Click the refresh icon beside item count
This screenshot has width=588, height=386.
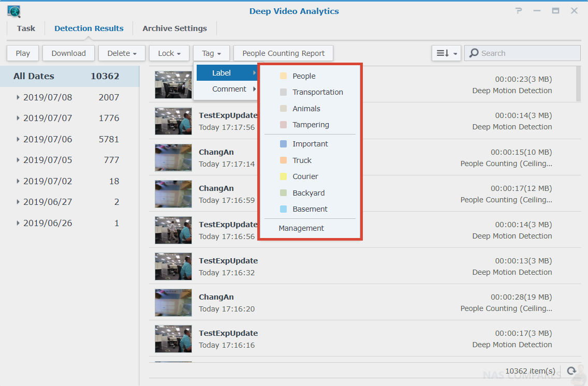[x=571, y=370]
